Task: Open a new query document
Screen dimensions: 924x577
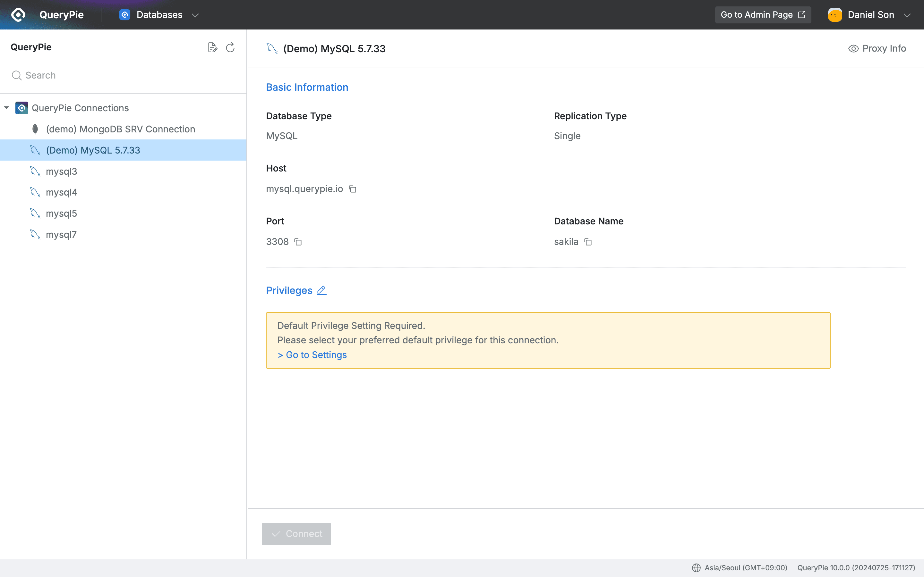Action: (x=213, y=47)
